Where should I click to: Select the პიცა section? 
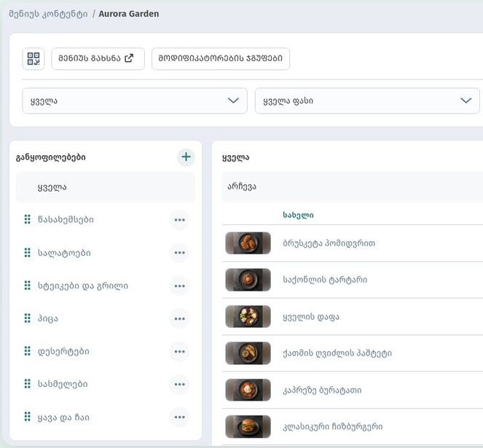pyautogui.click(x=48, y=318)
